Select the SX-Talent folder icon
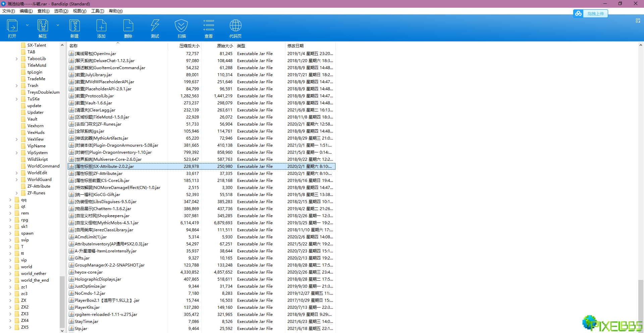 point(23,45)
